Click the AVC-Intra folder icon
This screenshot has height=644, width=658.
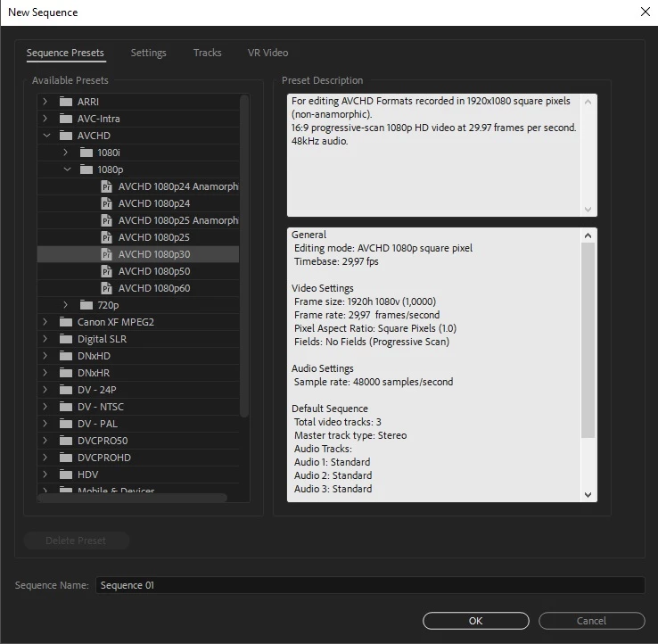[x=66, y=119]
